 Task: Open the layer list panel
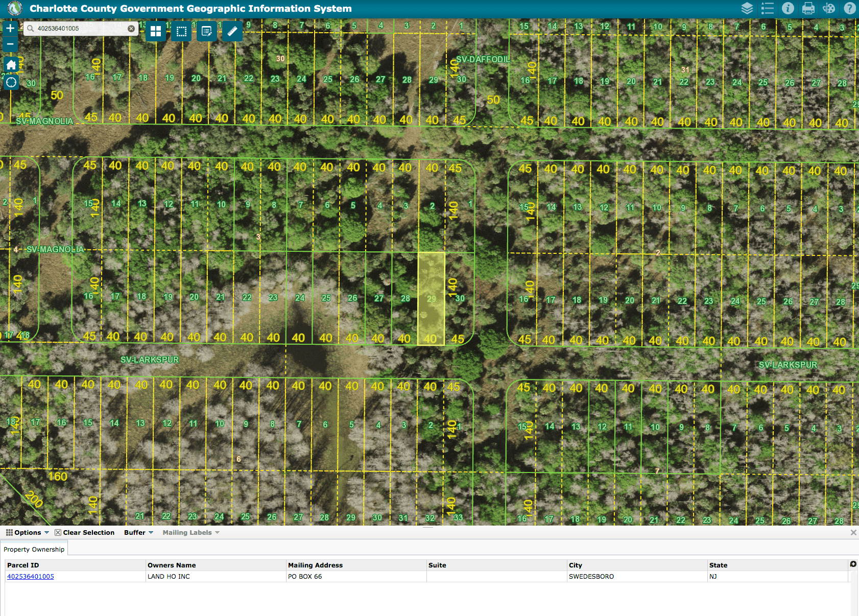pyautogui.click(x=747, y=8)
